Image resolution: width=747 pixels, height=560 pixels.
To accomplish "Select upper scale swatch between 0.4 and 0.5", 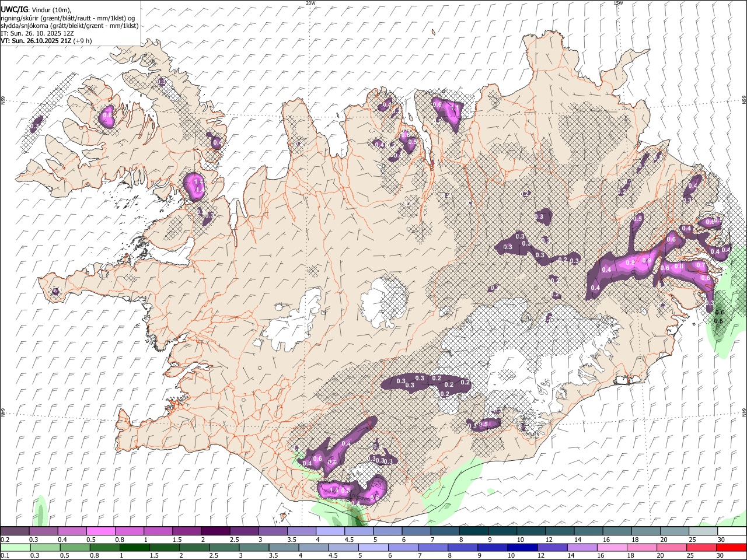I will coord(72,531).
